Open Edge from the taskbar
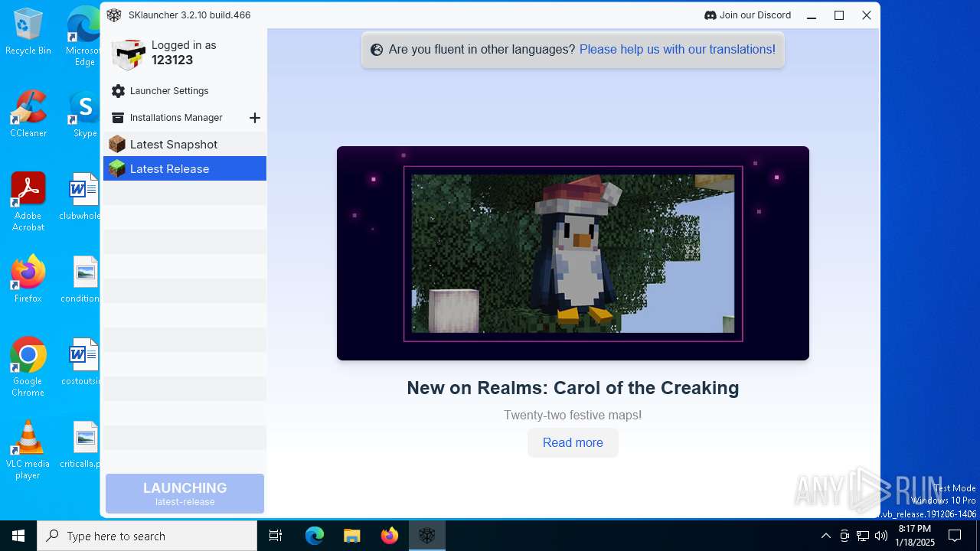Viewport: 980px width, 551px height. pyautogui.click(x=315, y=536)
